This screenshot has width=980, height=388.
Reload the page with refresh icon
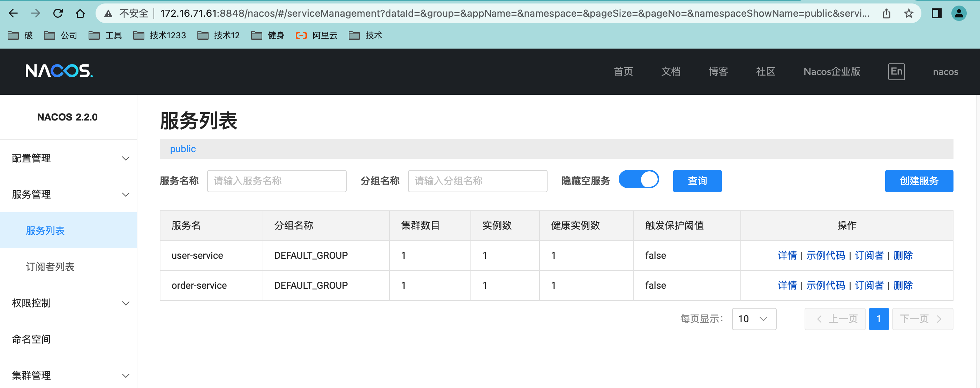point(58,14)
